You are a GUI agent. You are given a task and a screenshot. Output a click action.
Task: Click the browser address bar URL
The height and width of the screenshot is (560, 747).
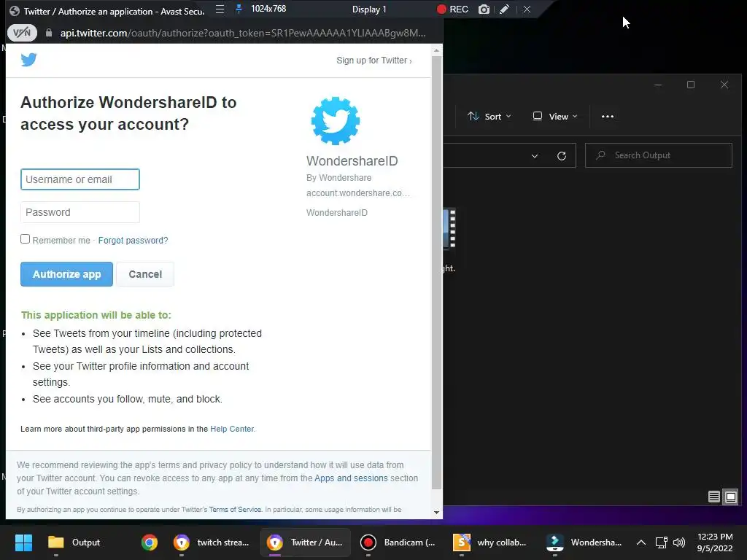[243, 33]
